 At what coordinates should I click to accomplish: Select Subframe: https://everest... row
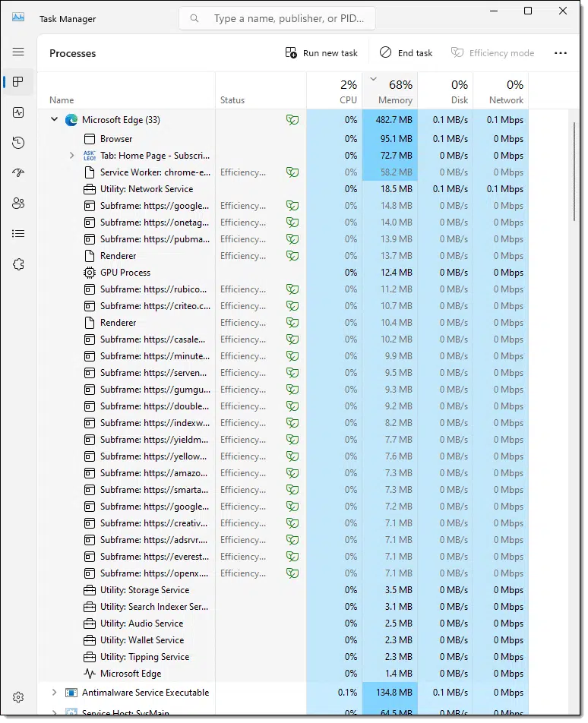283,557
